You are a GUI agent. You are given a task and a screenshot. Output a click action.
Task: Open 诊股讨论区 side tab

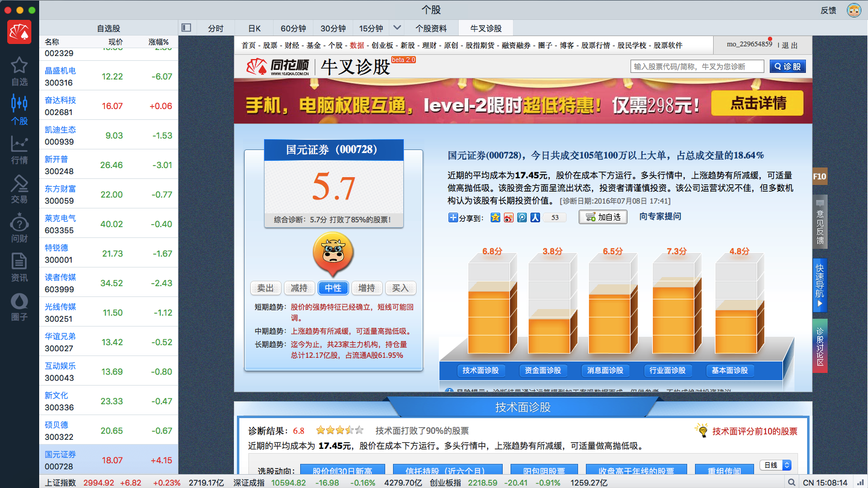click(820, 346)
